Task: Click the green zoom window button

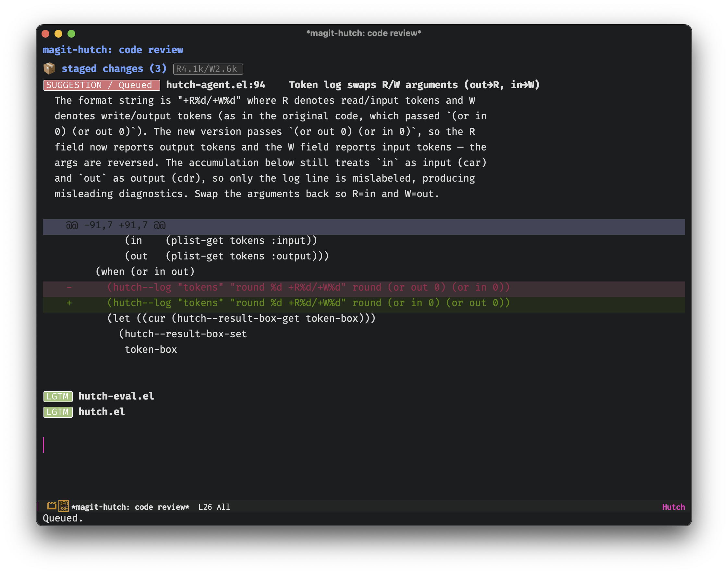Action: pos(71,34)
